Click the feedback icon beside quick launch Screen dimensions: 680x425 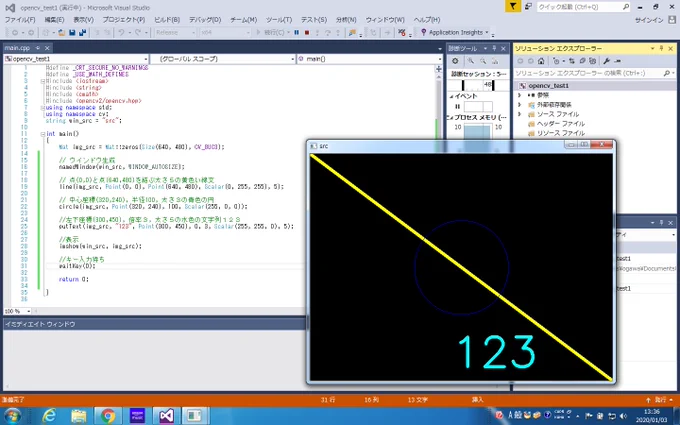[x=528, y=7]
